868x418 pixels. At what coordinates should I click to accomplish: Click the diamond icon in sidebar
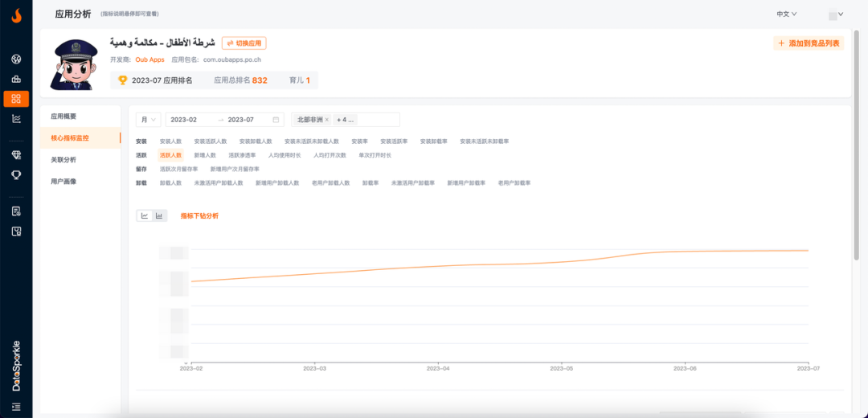coord(16,154)
